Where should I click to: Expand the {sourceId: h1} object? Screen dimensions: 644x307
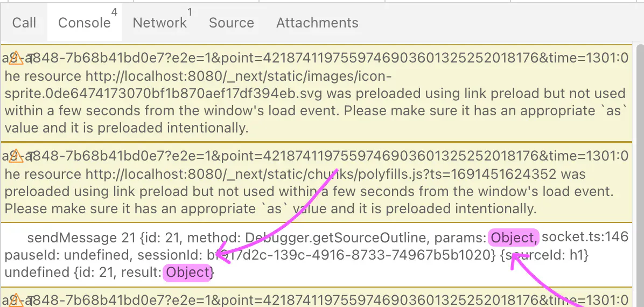[x=544, y=255]
